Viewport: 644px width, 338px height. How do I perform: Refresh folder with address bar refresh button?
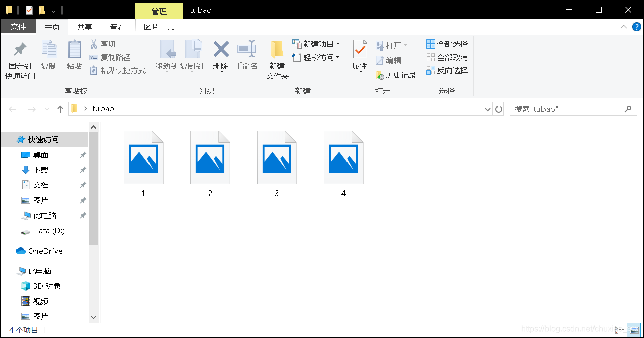[x=499, y=108]
